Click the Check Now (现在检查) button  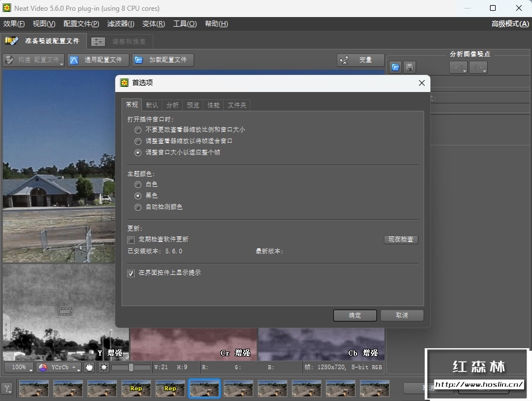tap(401, 239)
